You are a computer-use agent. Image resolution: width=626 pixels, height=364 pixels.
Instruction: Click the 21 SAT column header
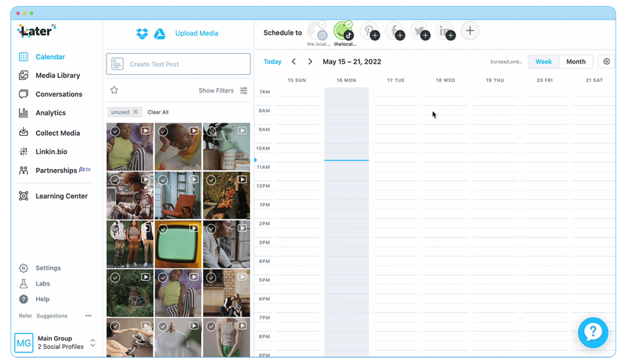tap(594, 81)
